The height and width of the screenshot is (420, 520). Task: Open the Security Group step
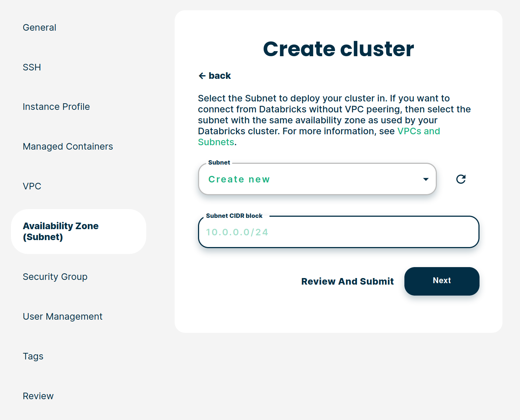[55, 277]
